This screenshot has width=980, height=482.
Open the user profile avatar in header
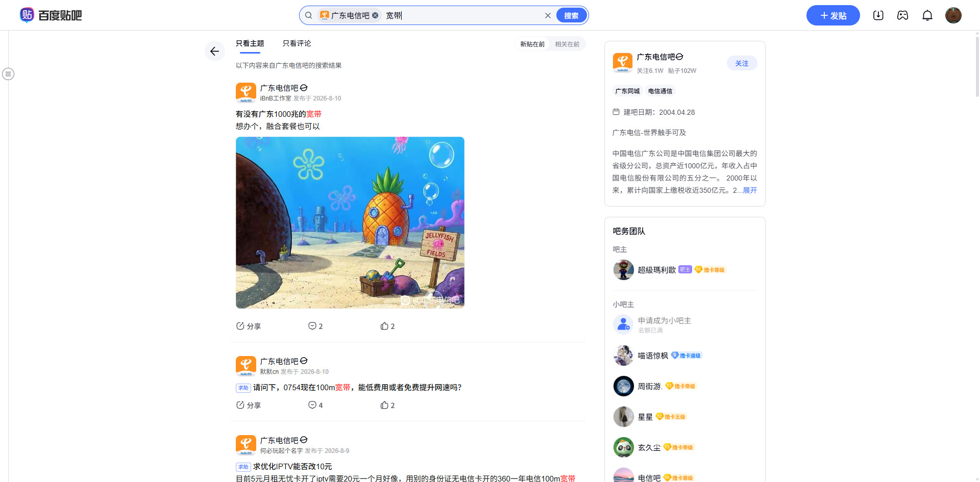click(953, 15)
